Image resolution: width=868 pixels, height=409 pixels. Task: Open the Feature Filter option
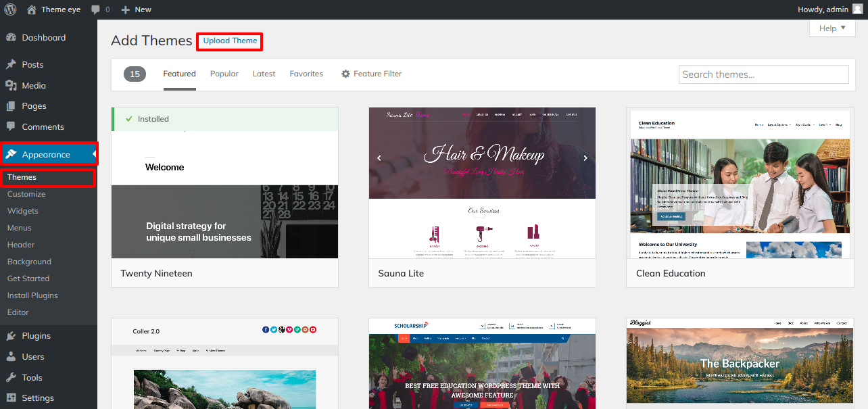point(371,74)
